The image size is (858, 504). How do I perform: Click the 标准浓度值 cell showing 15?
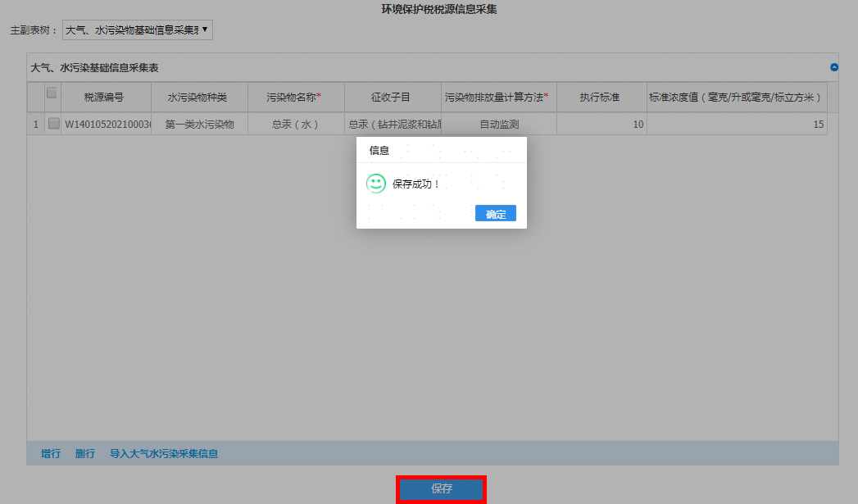[x=737, y=125]
